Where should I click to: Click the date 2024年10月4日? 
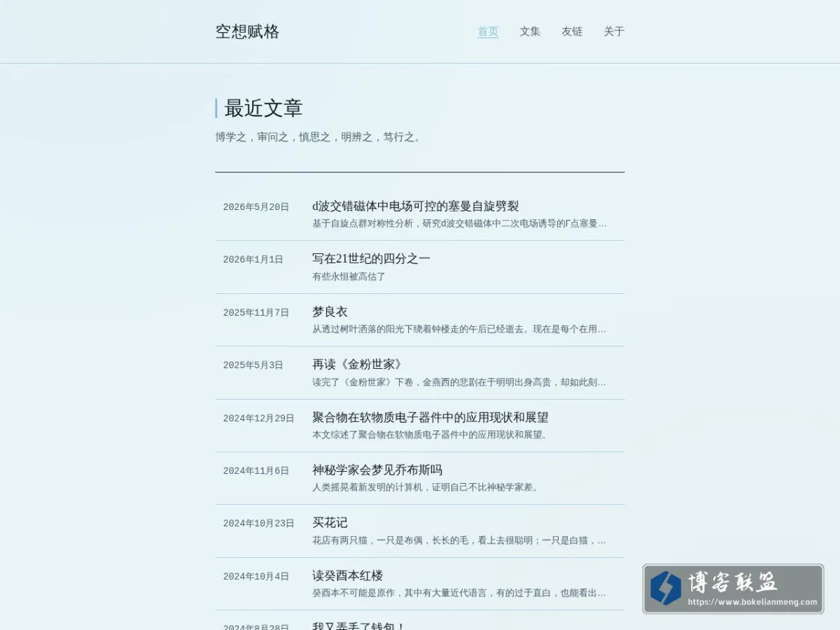click(x=256, y=577)
